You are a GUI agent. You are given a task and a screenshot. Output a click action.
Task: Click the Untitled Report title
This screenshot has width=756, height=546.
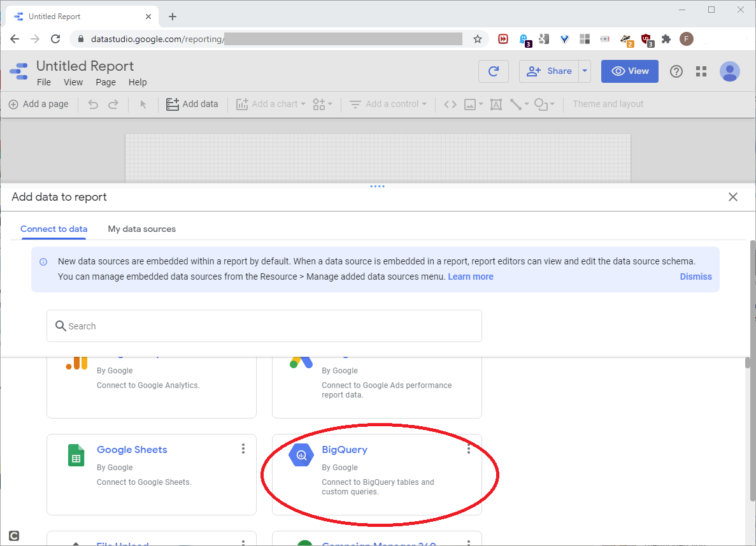pyautogui.click(x=85, y=66)
